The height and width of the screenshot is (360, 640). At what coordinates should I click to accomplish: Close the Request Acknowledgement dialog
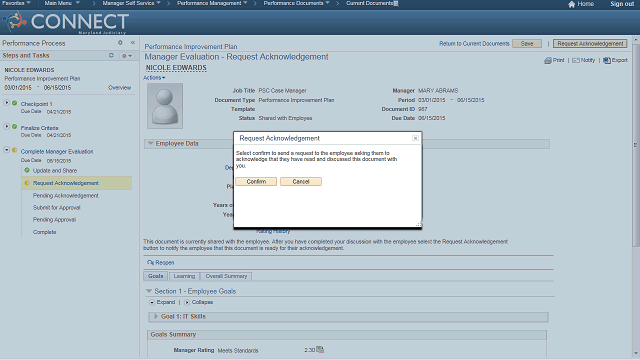pos(415,138)
